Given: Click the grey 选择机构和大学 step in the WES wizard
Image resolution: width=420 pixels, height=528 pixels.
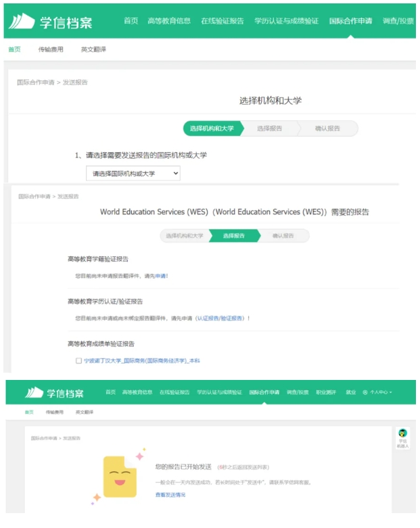Looking at the screenshot, I should click(x=185, y=236).
